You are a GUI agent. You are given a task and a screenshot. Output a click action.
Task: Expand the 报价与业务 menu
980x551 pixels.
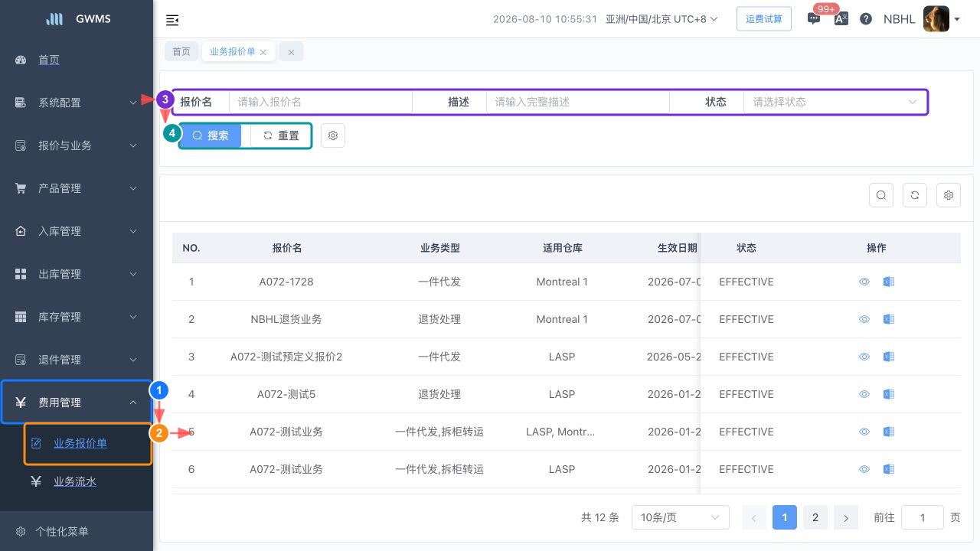tap(77, 145)
